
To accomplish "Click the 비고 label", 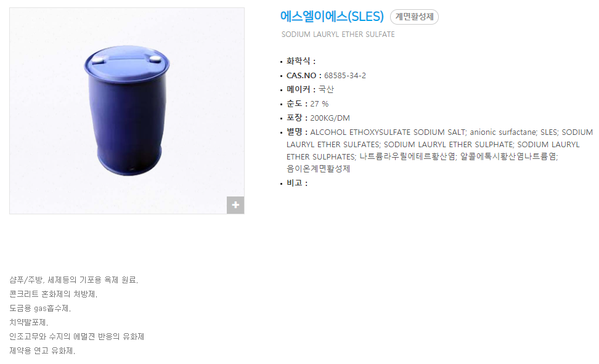I will (x=295, y=183).
